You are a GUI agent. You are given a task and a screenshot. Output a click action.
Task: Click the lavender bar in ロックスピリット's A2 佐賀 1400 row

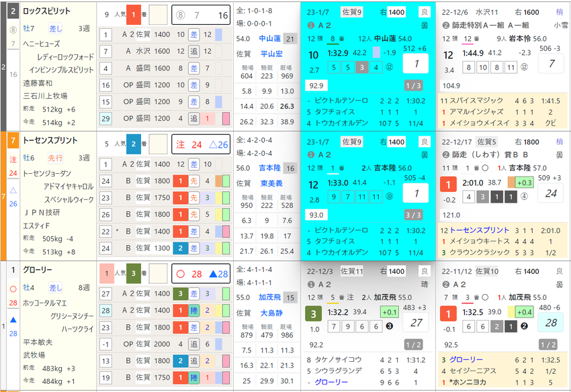click(218, 35)
